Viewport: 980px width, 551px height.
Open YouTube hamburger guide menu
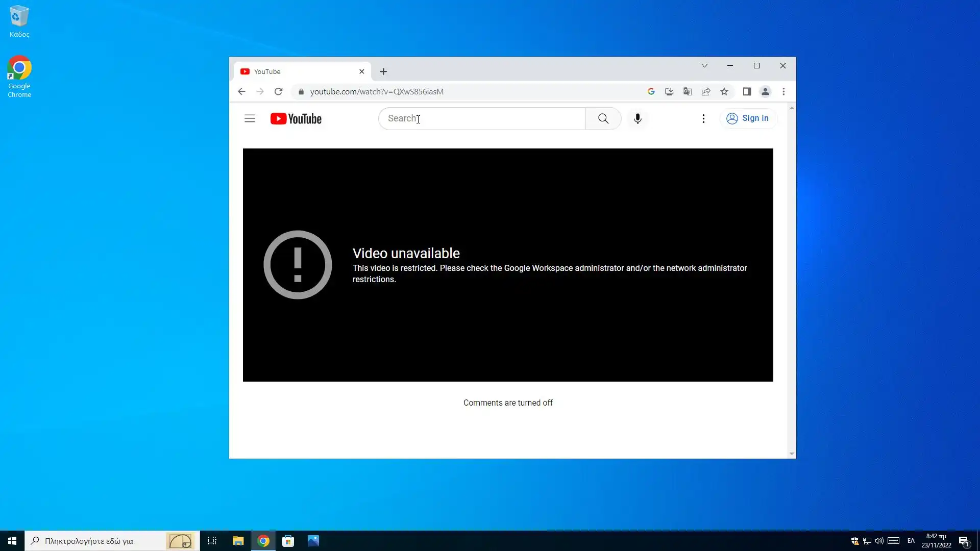(x=250, y=118)
